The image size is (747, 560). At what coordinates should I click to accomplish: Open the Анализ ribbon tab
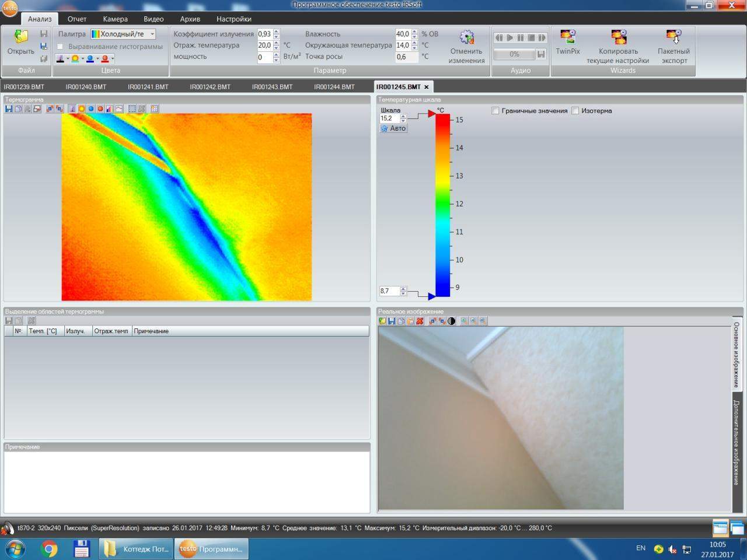point(40,19)
